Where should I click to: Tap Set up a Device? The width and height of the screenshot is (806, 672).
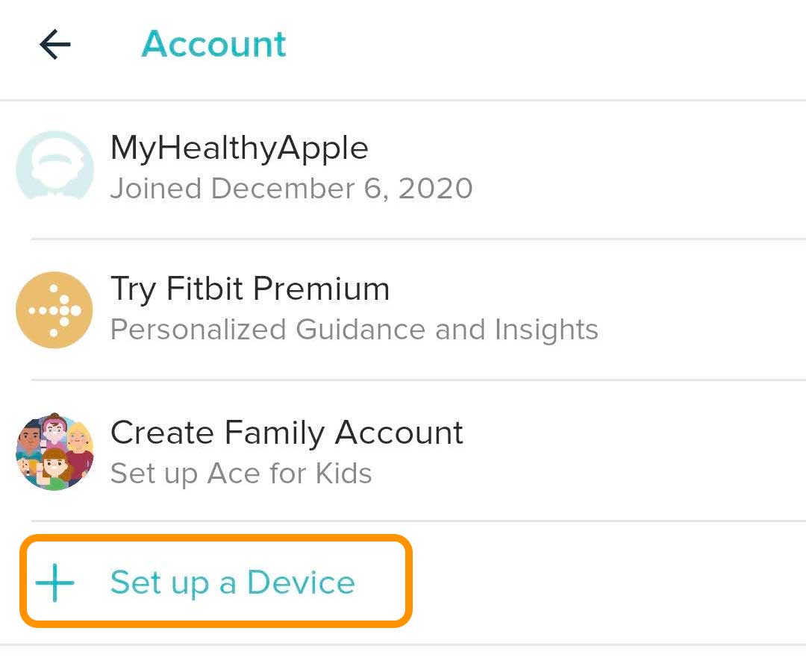232,583
